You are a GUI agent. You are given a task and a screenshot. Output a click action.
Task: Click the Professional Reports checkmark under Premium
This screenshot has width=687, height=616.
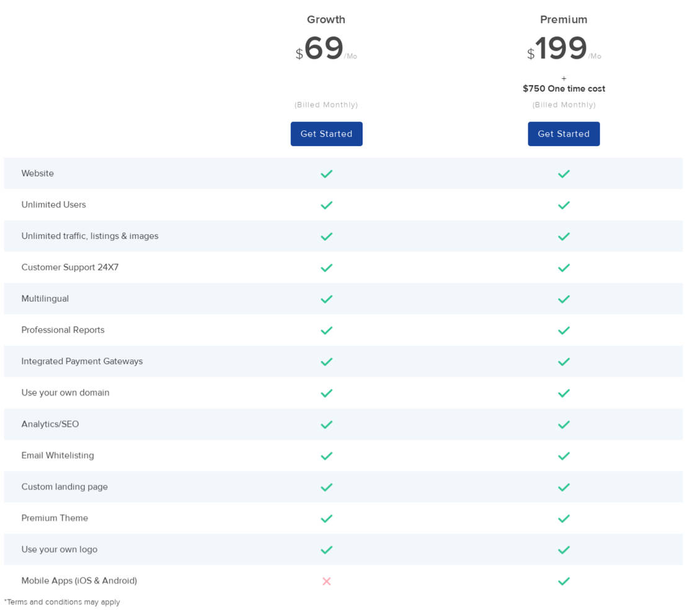tap(564, 330)
